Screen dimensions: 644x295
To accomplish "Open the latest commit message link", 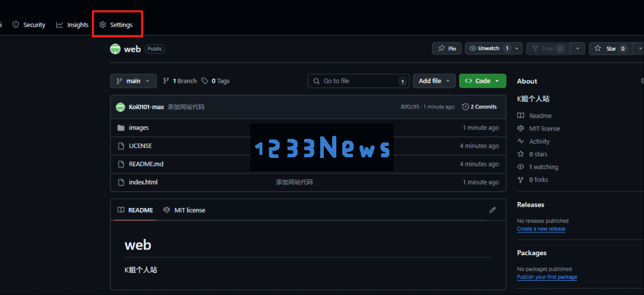I will [186, 107].
